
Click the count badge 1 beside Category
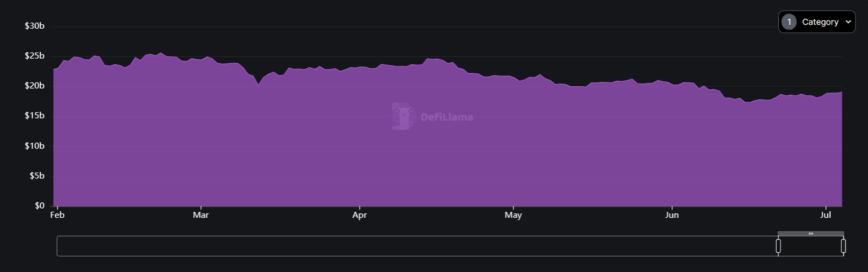pyautogui.click(x=789, y=22)
